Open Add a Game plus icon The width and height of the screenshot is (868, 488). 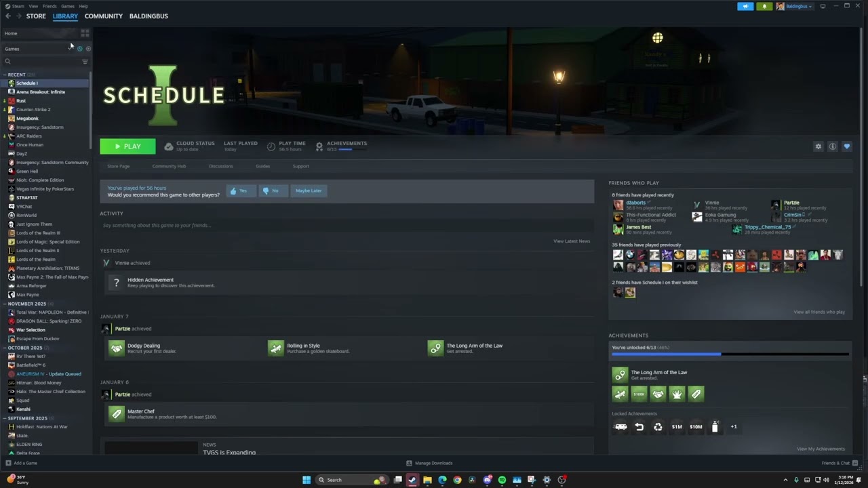(x=8, y=463)
